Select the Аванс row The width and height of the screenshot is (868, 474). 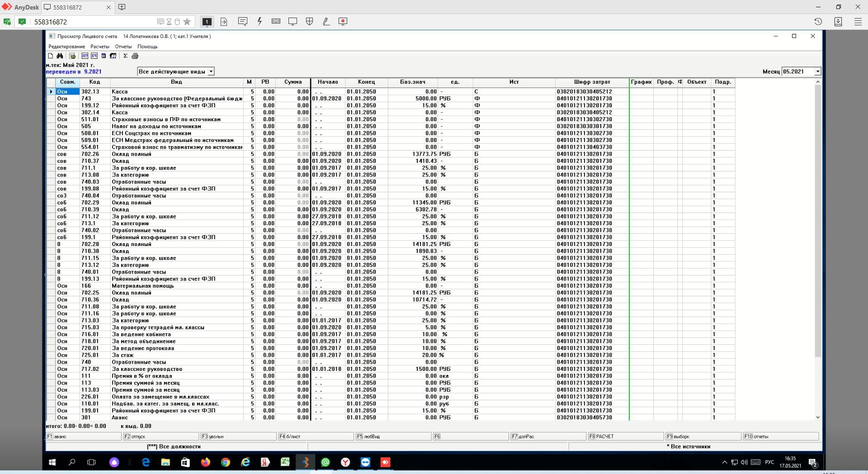click(391, 417)
